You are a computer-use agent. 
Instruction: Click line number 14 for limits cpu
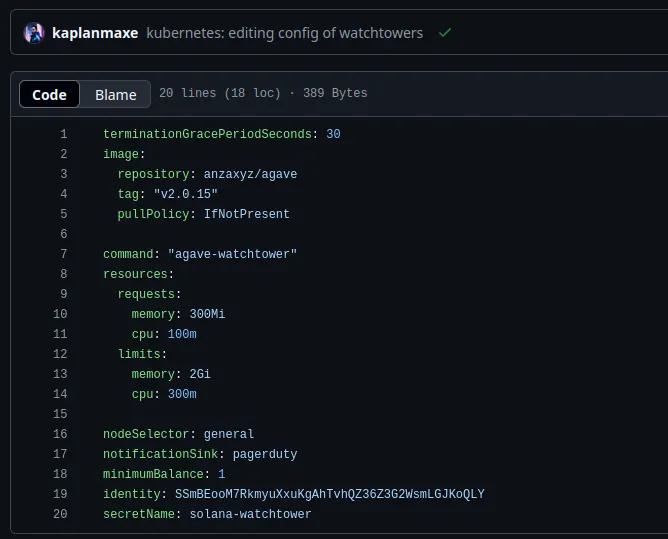coord(60,394)
